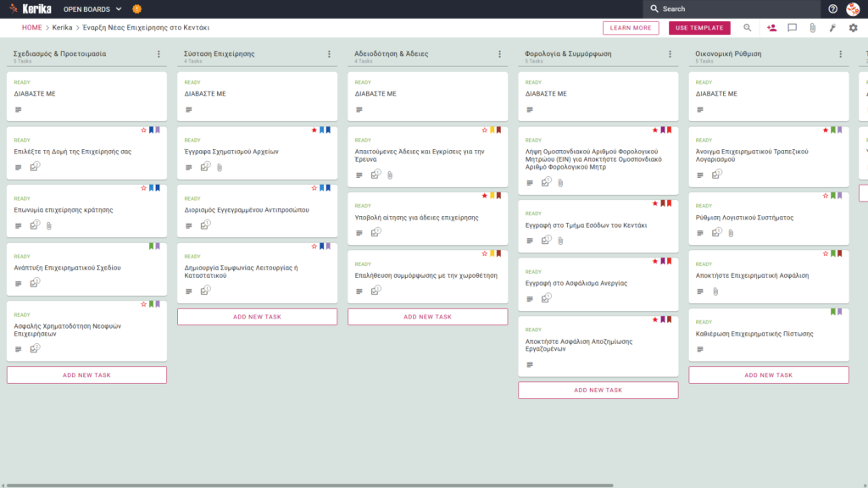Open the highlight pin tool icon

(832, 28)
